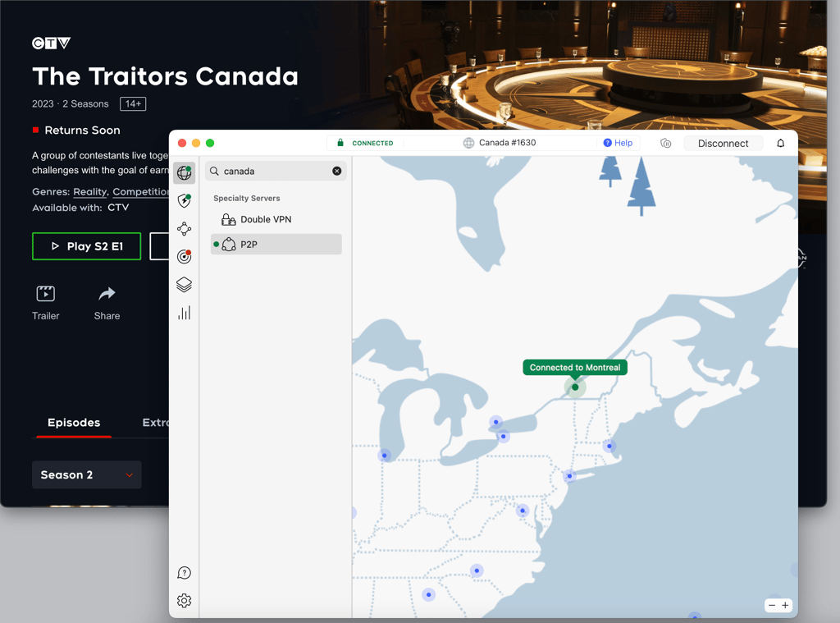The width and height of the screenshot is (840, 623).
Task: Select the Double VPN specialty server row
Action: (276, 219)
